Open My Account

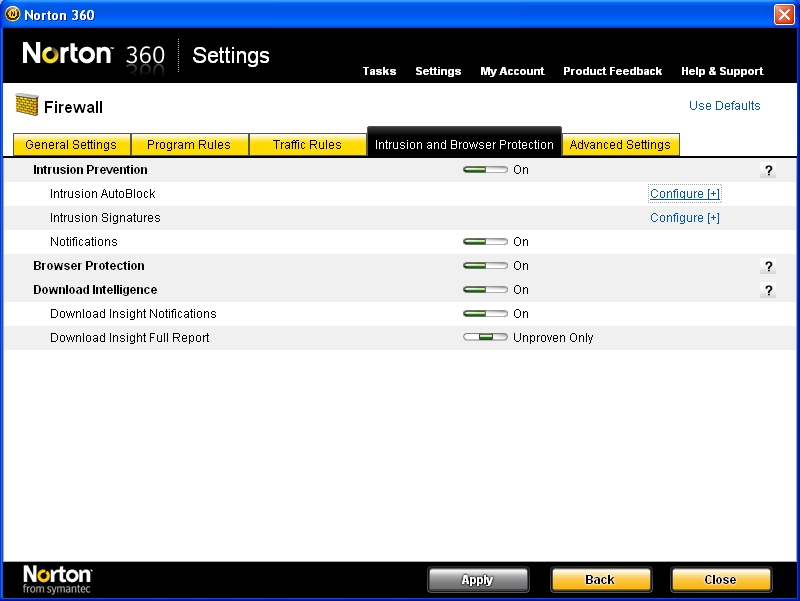click(x=512, y=71)
